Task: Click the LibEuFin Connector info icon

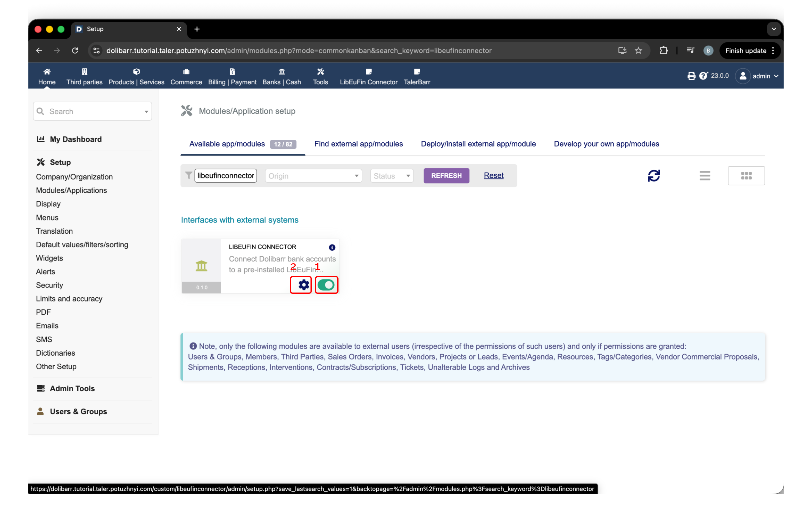Action: tap(331, 247)
